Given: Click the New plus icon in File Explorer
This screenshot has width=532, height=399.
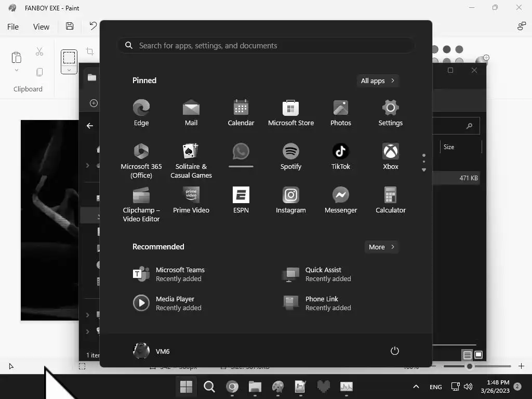Looking at the screenshot, I should click(x=94, y=103).
